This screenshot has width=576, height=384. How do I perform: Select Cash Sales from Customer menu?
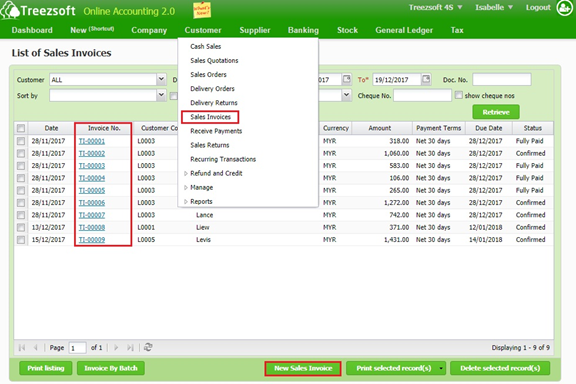[206, 46]
